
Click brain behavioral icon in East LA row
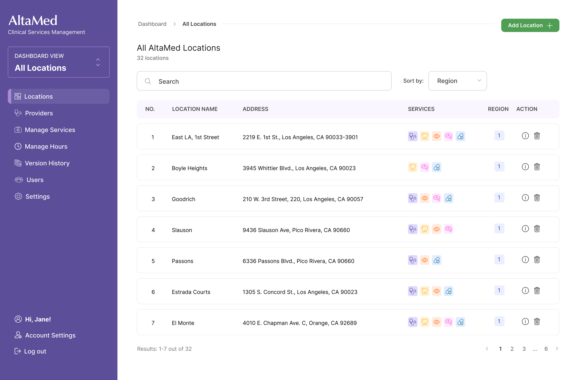[448, 136]
